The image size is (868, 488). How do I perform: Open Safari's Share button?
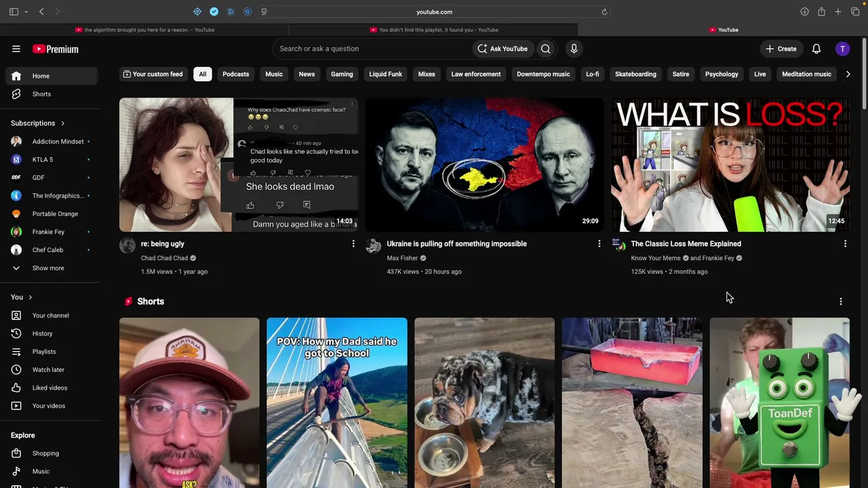(x=821, y=12)
